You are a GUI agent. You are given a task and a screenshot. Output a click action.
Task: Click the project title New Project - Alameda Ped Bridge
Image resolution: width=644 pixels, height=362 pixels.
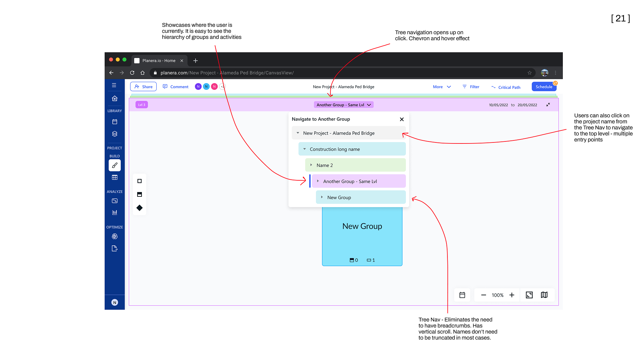[x=343, y=87]
